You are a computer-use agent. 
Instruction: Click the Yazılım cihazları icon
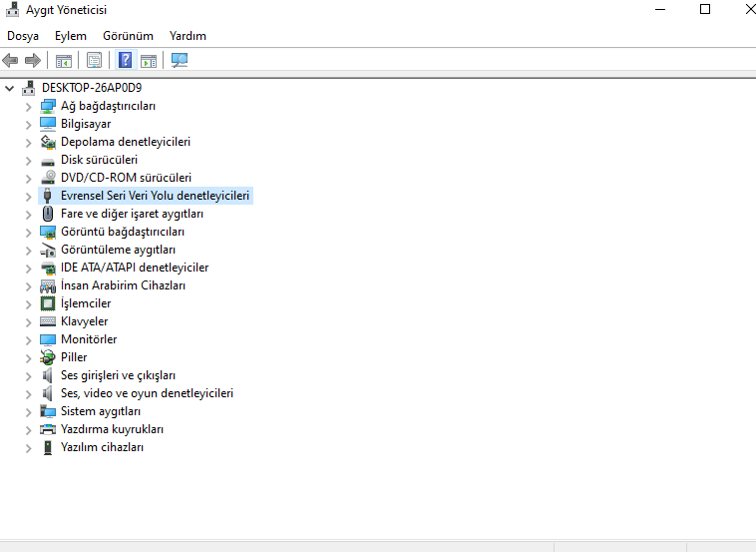(x=48, y=447)
